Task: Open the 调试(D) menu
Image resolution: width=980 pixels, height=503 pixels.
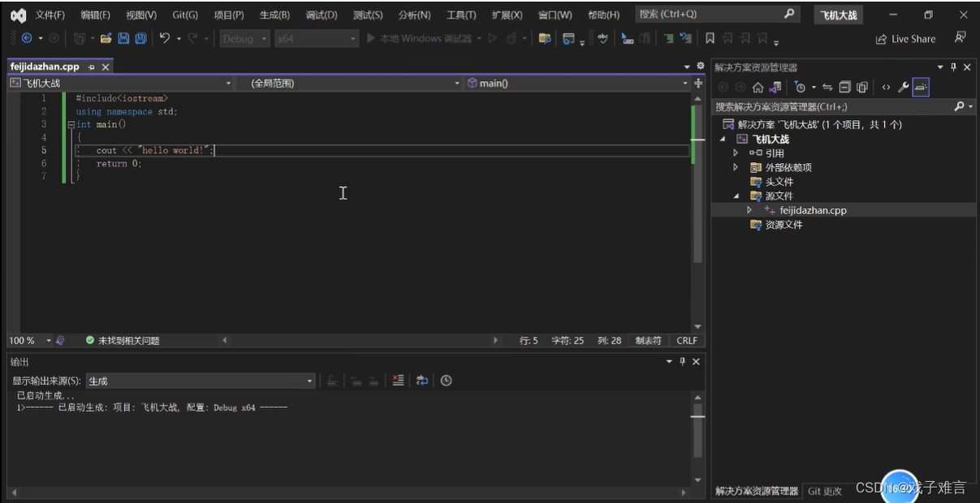Action: (322, 15)
